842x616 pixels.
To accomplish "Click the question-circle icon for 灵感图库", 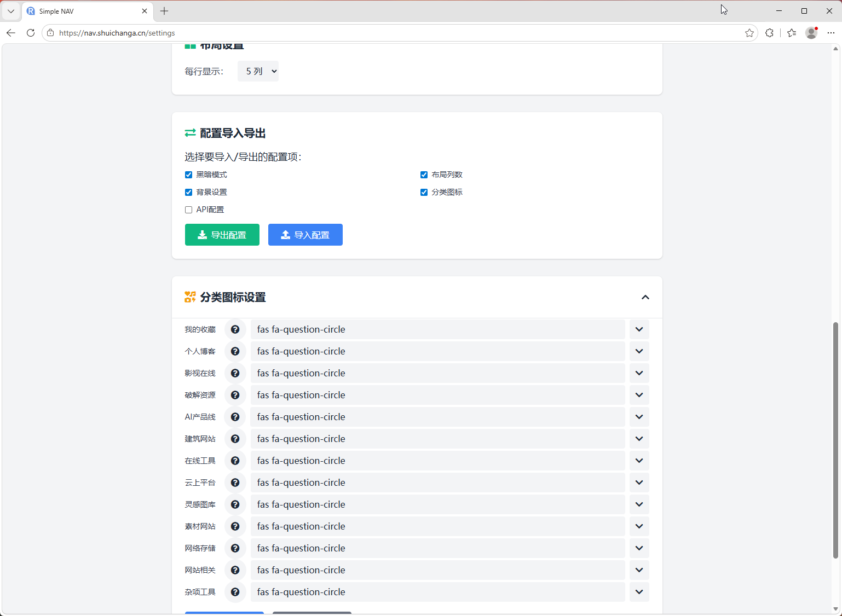I will point(235,504).
